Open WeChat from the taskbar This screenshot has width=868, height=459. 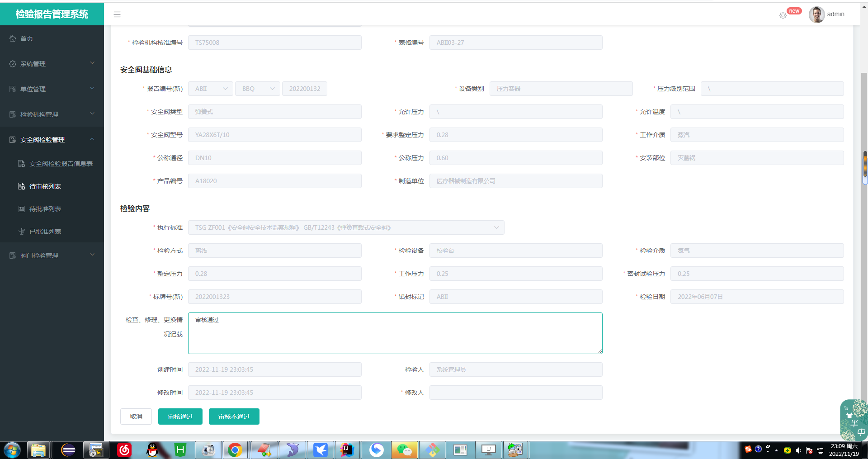(404, 450)
